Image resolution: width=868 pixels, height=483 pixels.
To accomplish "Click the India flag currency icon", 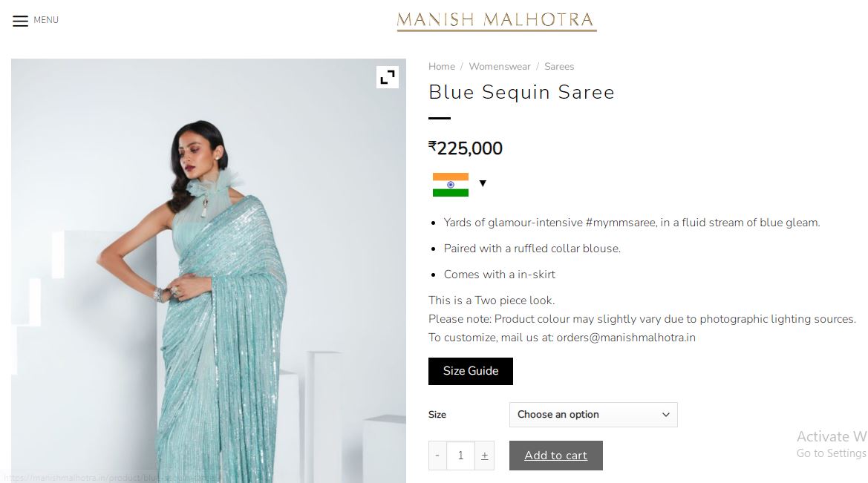I will point(451,184).
